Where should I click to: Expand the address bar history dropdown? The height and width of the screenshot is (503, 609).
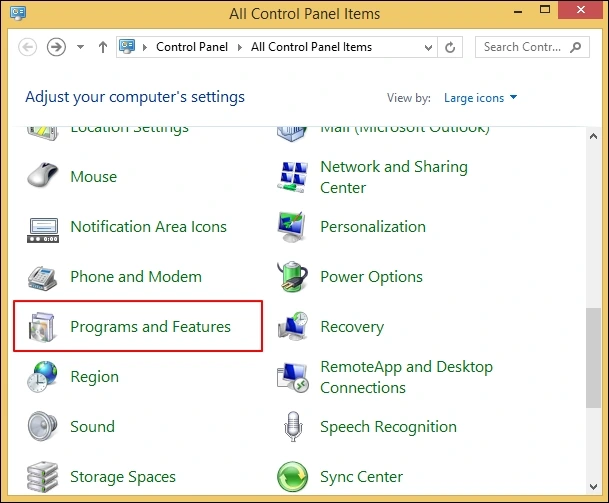[x=428, y=48]
